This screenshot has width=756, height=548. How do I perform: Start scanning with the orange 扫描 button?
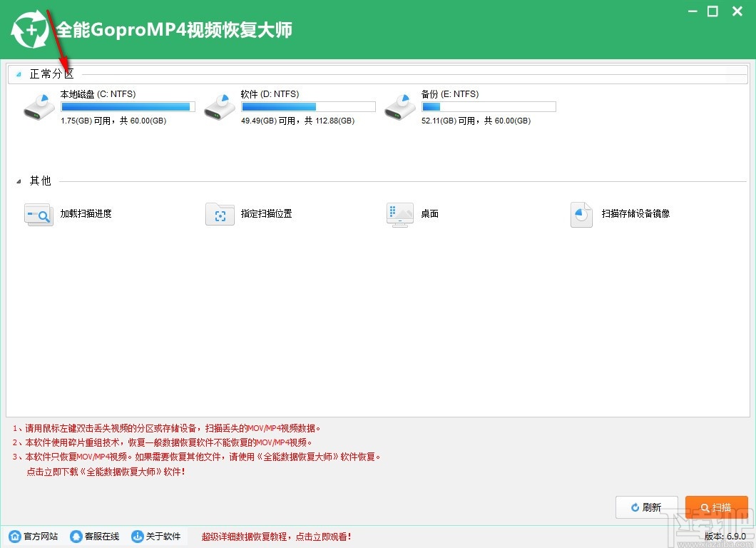[717, 507]
